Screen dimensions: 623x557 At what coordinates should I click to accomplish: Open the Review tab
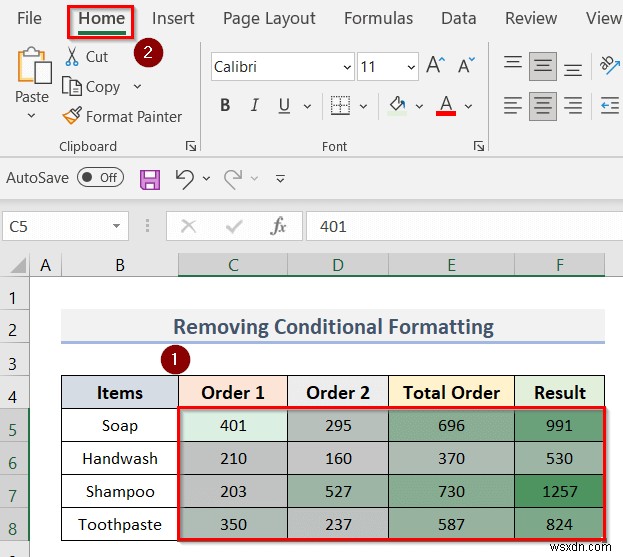531,18
